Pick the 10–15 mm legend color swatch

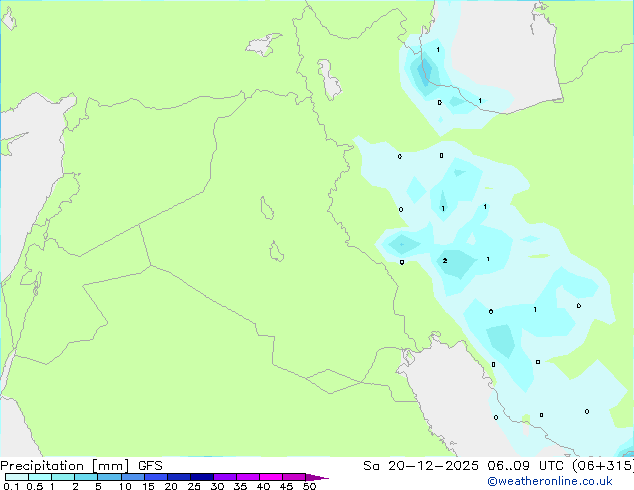coord(132,477)
